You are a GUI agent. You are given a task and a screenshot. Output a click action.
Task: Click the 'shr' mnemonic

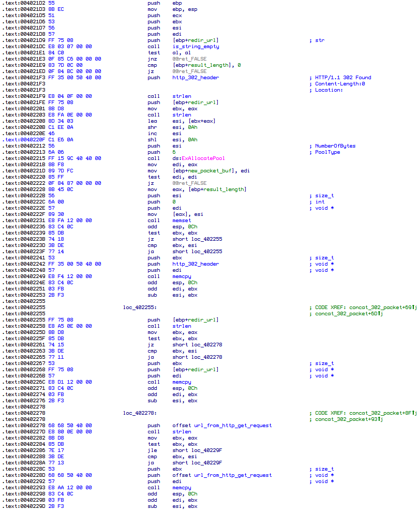pyautogui.click(x=152, y=127)
